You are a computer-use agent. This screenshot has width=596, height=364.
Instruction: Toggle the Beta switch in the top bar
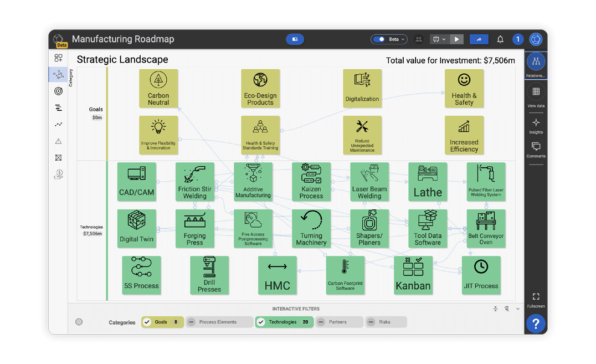[x=379, y=39]
